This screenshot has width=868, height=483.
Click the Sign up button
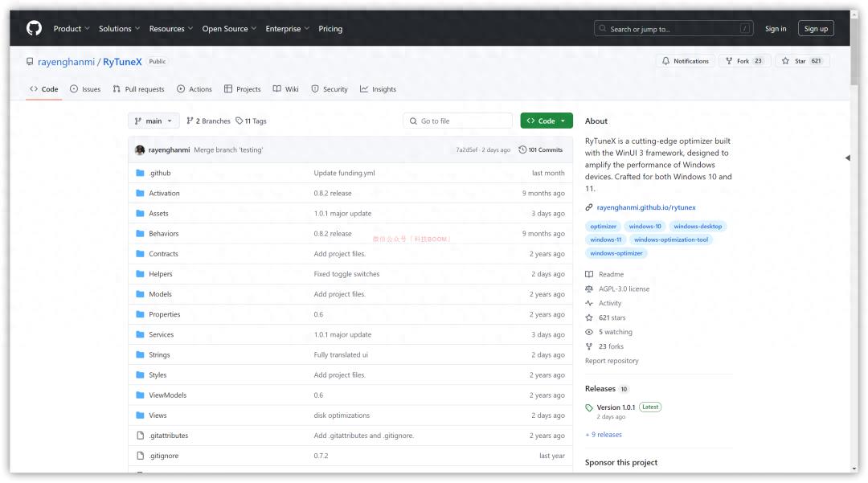tap(816, 29)
